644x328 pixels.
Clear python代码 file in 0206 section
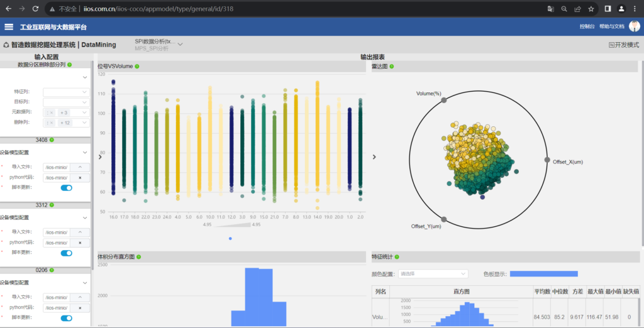pos(80,307)
